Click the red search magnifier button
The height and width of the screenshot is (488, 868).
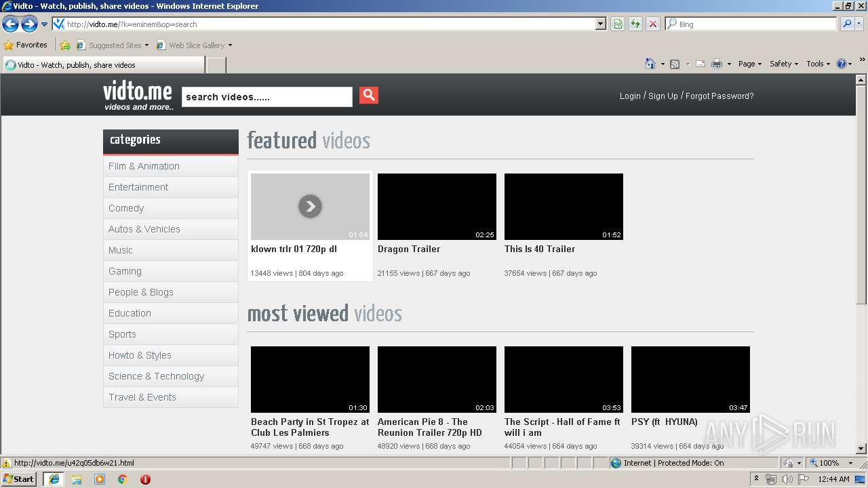[369, 96]
